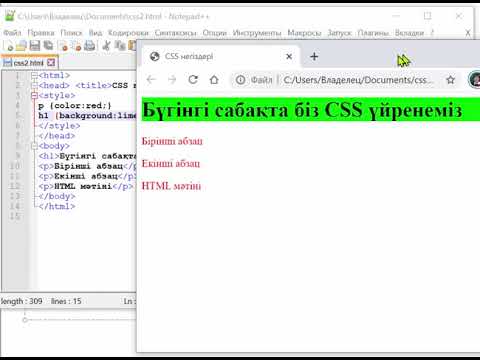Collapse the <html> fold marker

click(x=34, y=76)
